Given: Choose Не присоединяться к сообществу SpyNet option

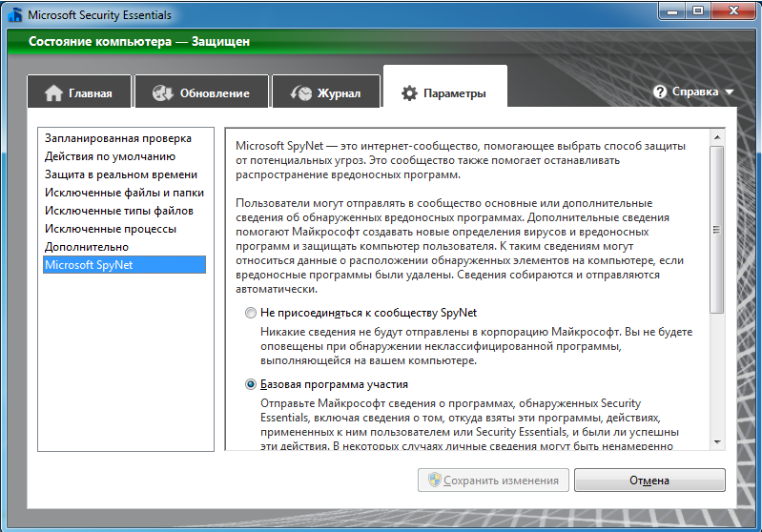Looking at the screenshot, I should [361, 313].
